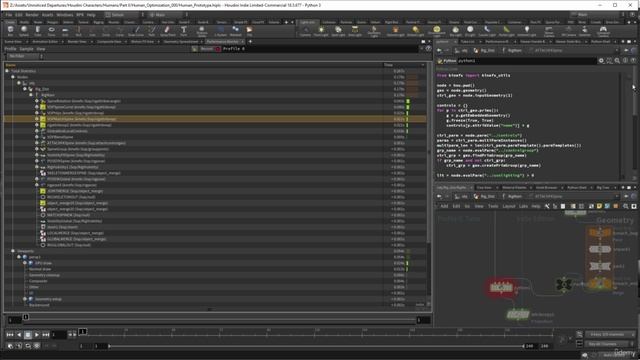This screenshot has width=640, height=360.
Task: Select the File shelf tool
Action: [x=249, y=31]
